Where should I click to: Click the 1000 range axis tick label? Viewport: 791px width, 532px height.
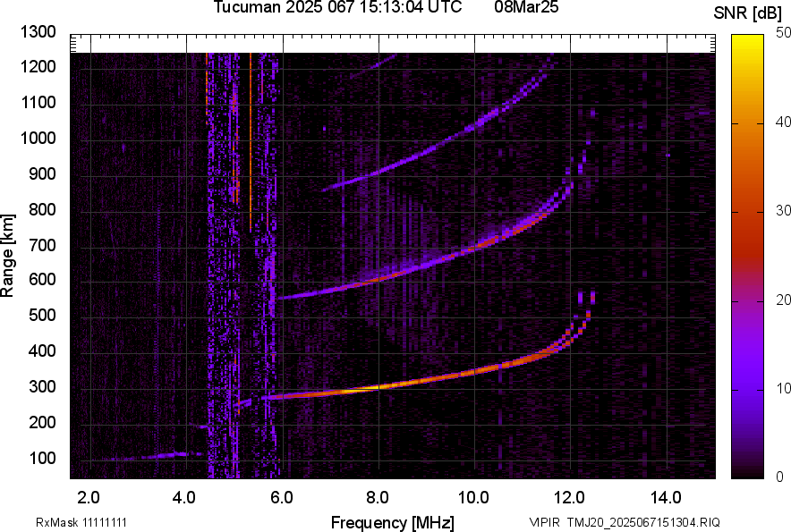38,138
